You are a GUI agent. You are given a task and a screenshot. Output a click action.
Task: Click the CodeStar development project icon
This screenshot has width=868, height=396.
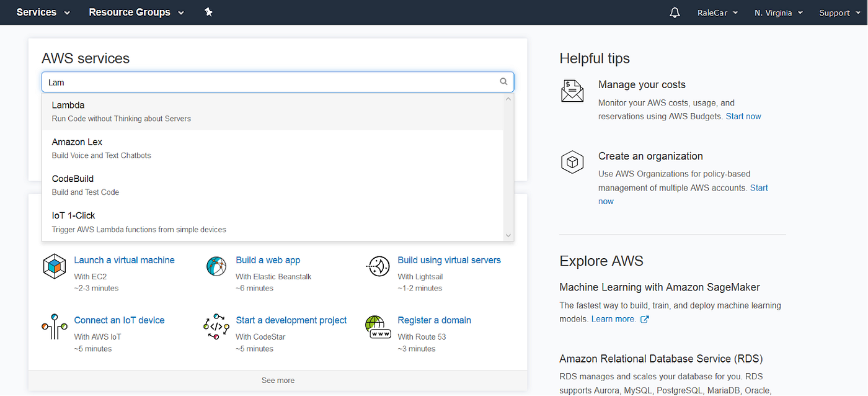point(216,326)
